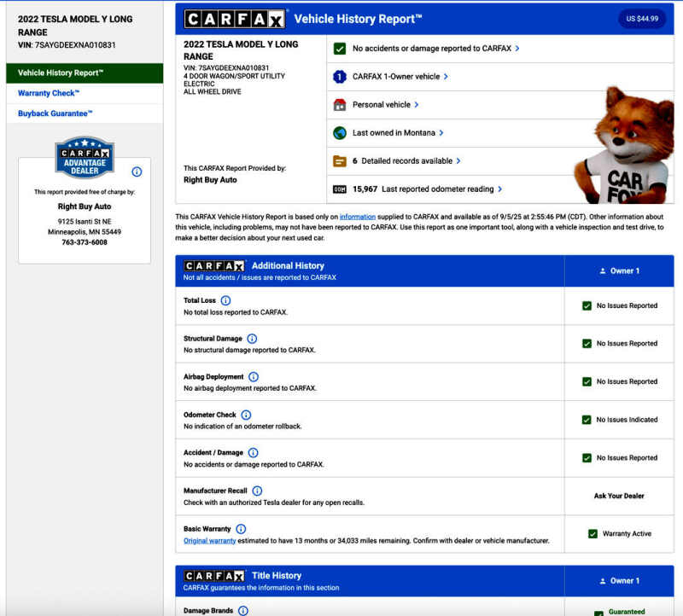Expand chevron after CARFAX 1-Owner vehicle
683x616 pixels.
(446, 77)
